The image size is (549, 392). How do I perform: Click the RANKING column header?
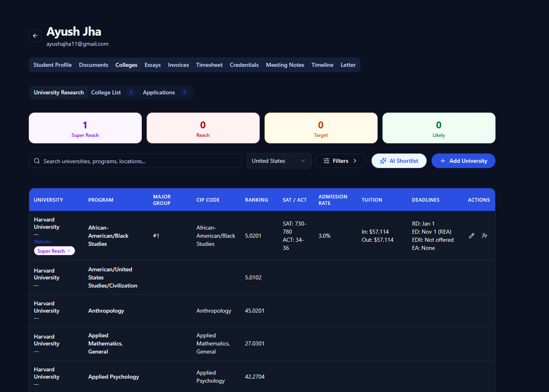click(x=256, y=200)
